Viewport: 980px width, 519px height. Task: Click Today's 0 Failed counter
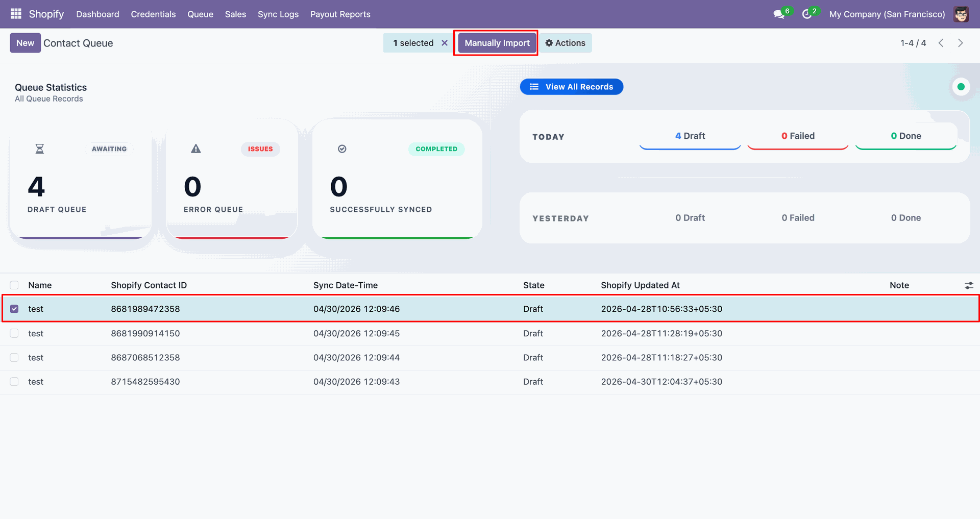(x=798, y=136)
